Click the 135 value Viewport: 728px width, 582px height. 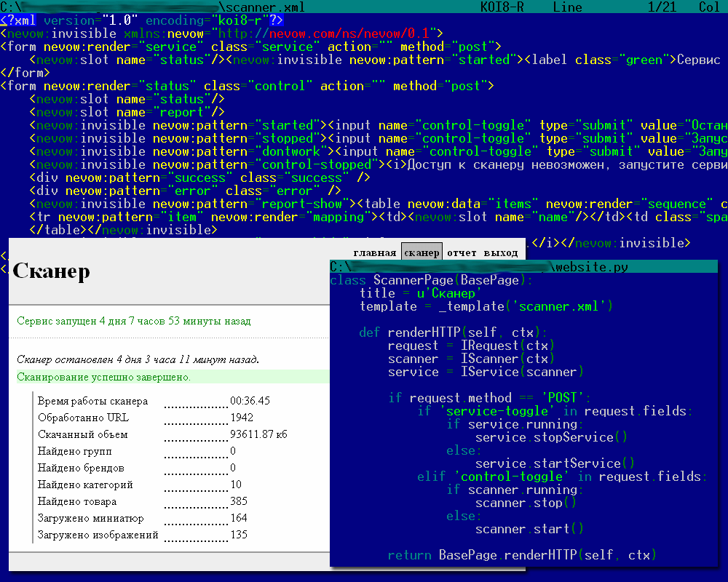tap(239, 535)
